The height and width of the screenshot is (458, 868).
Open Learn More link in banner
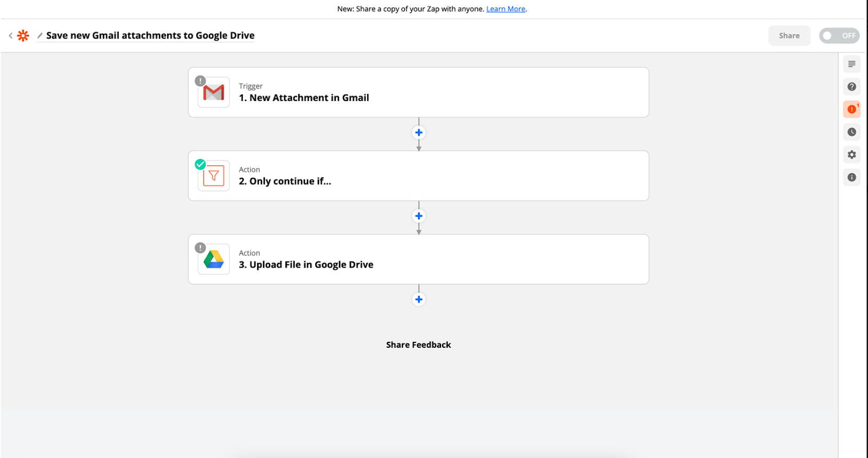point(506,9)
